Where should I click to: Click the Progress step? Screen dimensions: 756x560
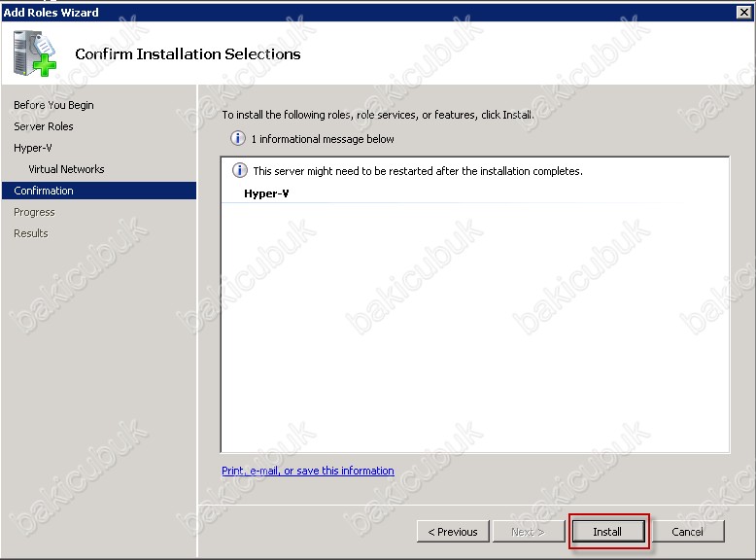34,212
